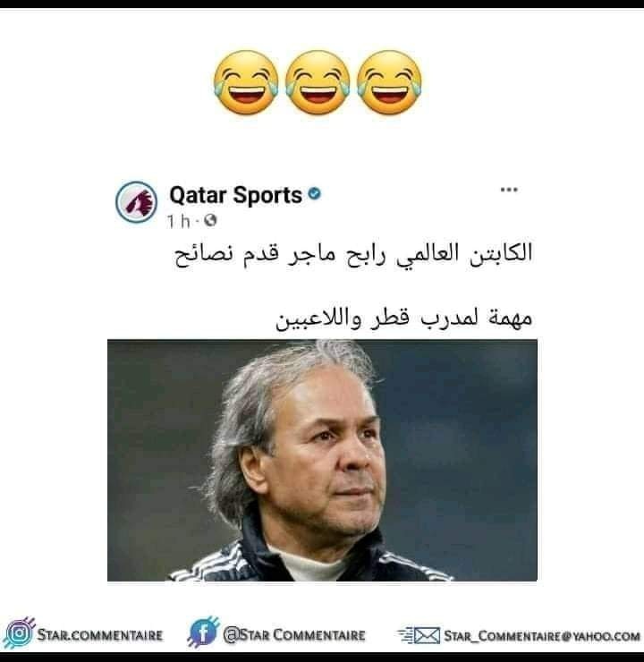The width and height of the screenshot is (644, 662).
Task: Click the rightmost laughing emoji
Action: tap(389, 82)
